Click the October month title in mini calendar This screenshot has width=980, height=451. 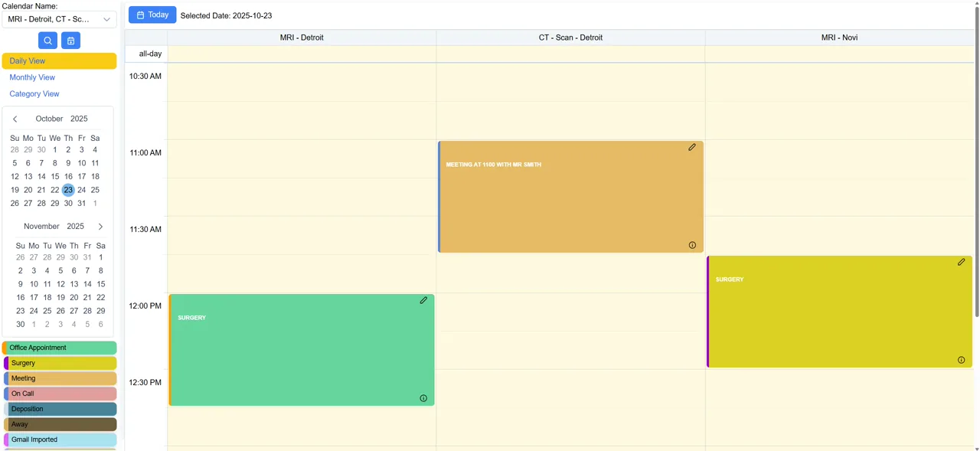tap(50, 119)
